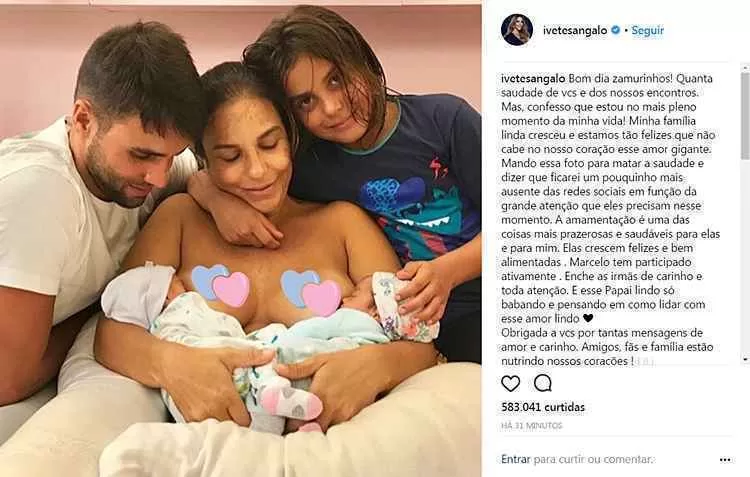The width and height of the screenshot is (750, 477).
Task: Open the ivetesangalo username starting the caption
Action: 533,78
